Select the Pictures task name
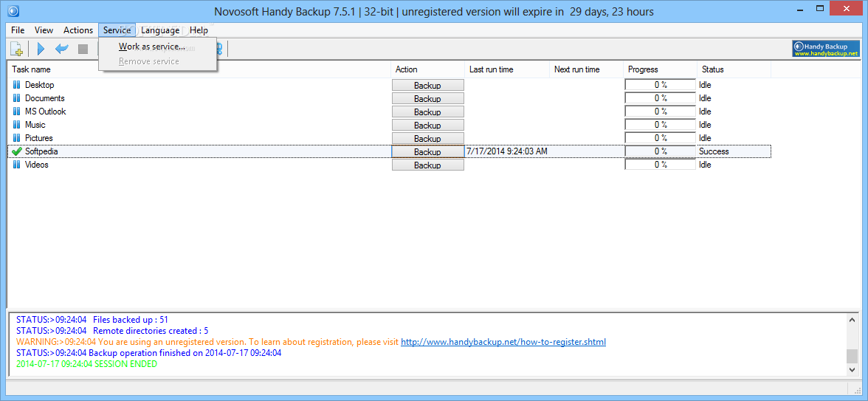 click(39, 138)
